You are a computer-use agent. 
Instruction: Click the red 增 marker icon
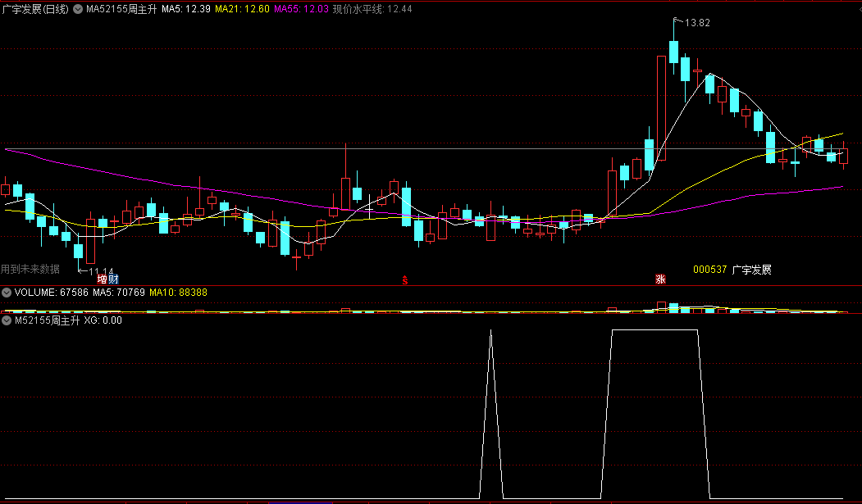click(103, 279)
